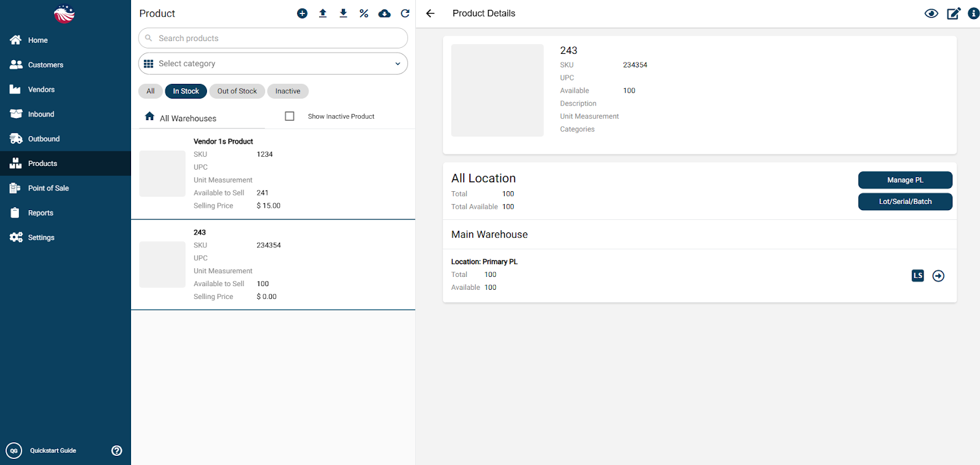Click the Primary PL arrow circle icon
Screen dimensions: 980x465
coord(938,276)
